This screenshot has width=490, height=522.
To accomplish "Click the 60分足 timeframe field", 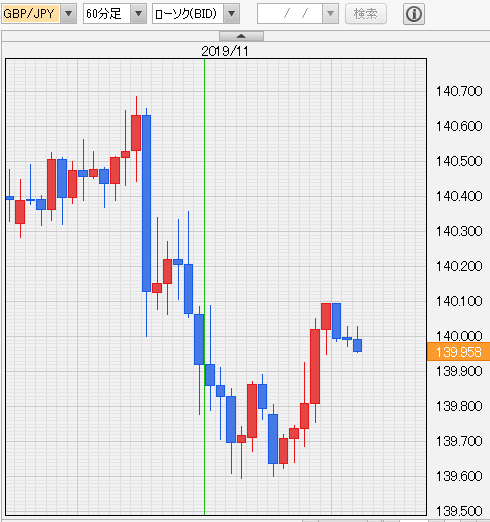I will [x=107, y=14].
